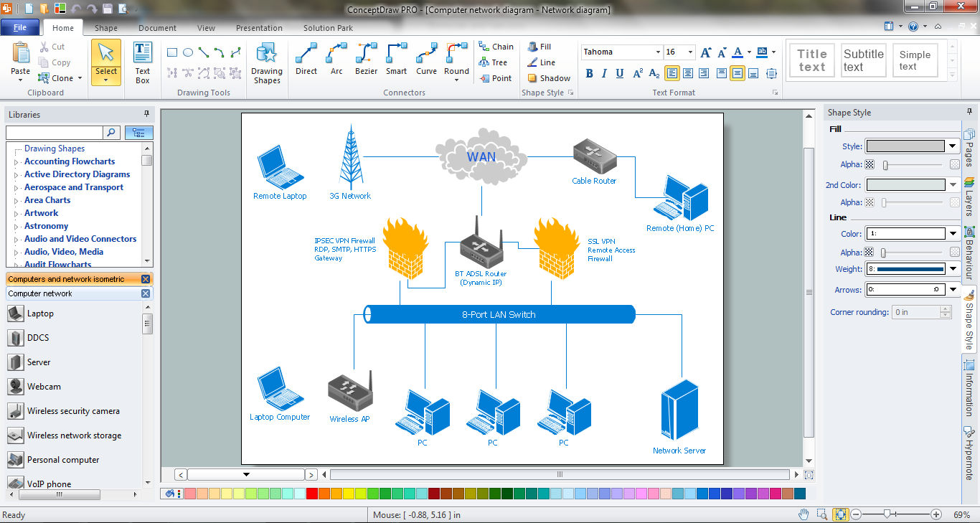This screenshot has width=980, height=523.
Task: Open the font size dropdown
Action: click(688, 52)
